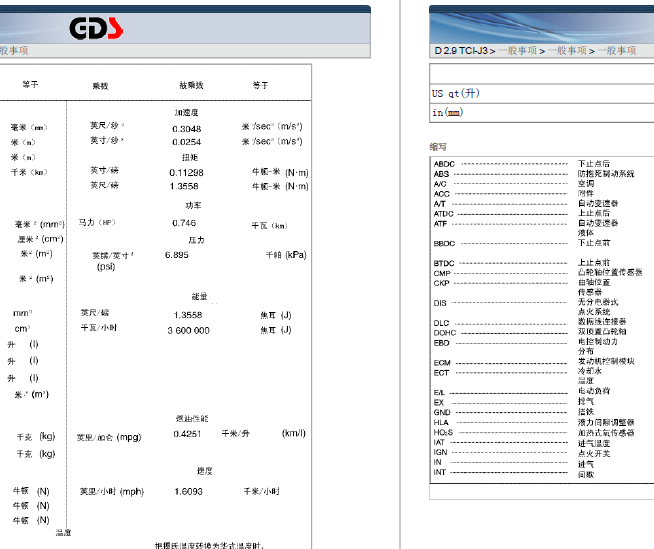The image size is (654, 549).
Task: Select the CKP abbreviation
Action: 442,283
